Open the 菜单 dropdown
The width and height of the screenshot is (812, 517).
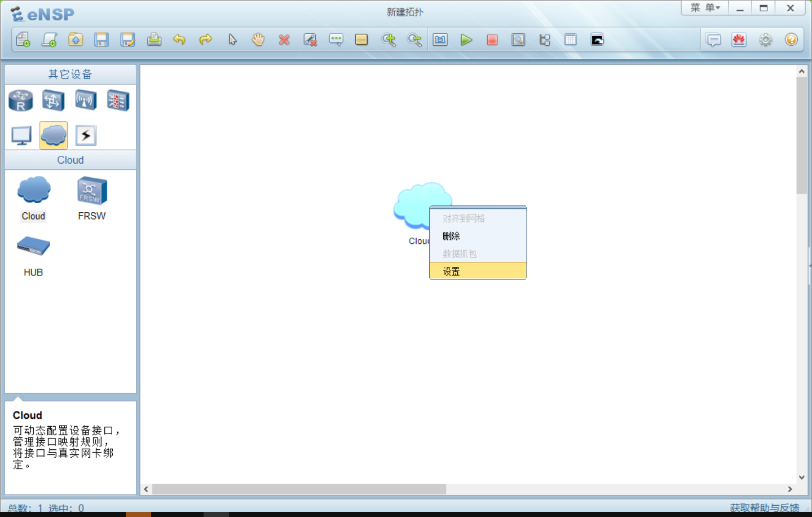coord(704,8)
